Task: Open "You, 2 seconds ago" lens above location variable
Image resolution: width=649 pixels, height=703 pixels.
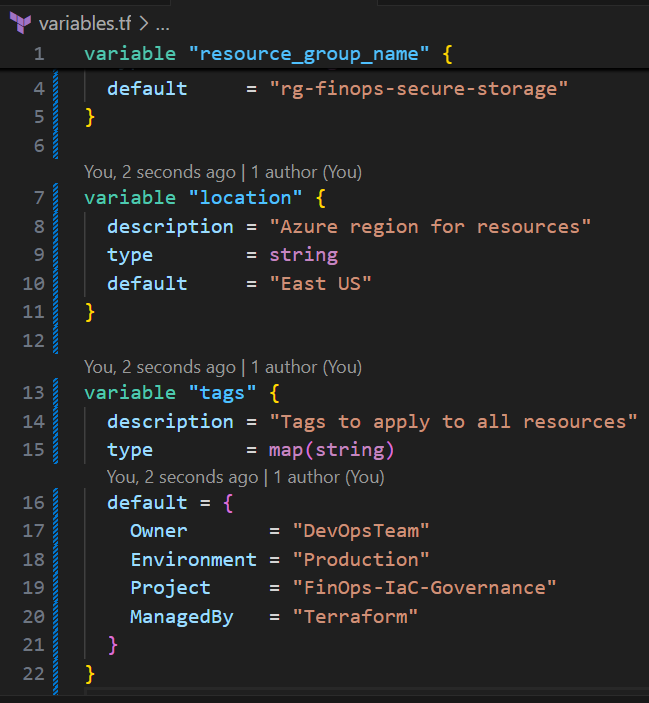Action: (x=160, y=173)
